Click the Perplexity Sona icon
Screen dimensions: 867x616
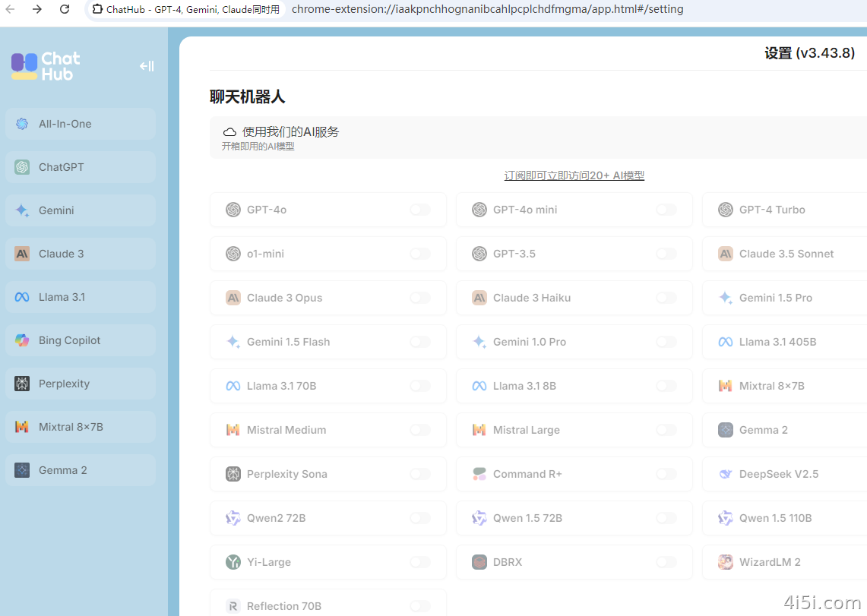coord(233,474)
